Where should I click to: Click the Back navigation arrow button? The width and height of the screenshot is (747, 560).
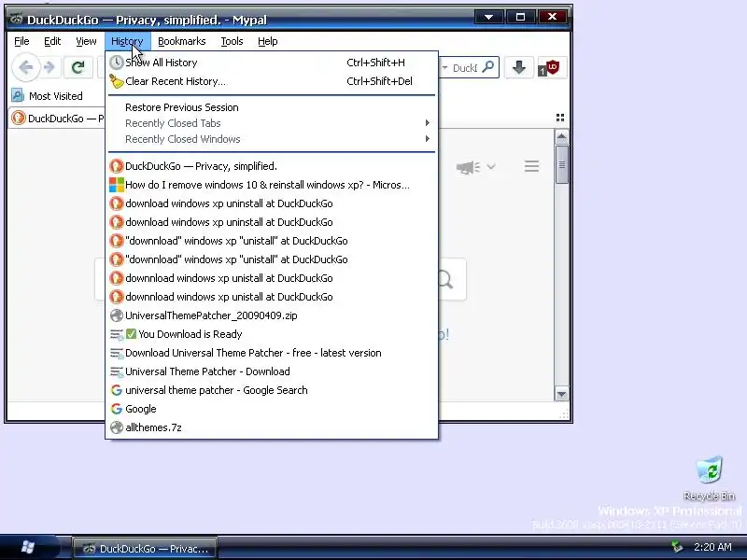click(x=26, y=67)
